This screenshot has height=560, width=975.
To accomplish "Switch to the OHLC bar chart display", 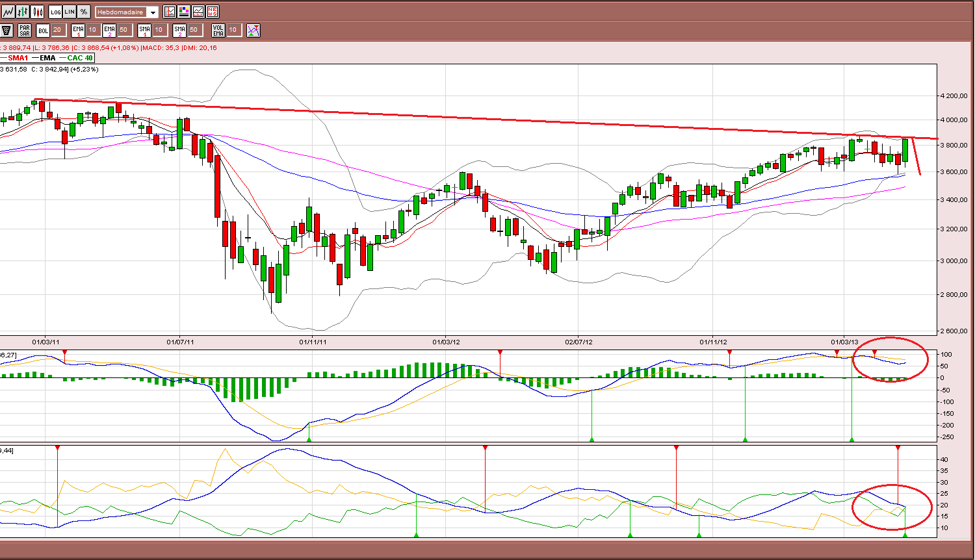I will pyautogui.click(x=23, y=12).
